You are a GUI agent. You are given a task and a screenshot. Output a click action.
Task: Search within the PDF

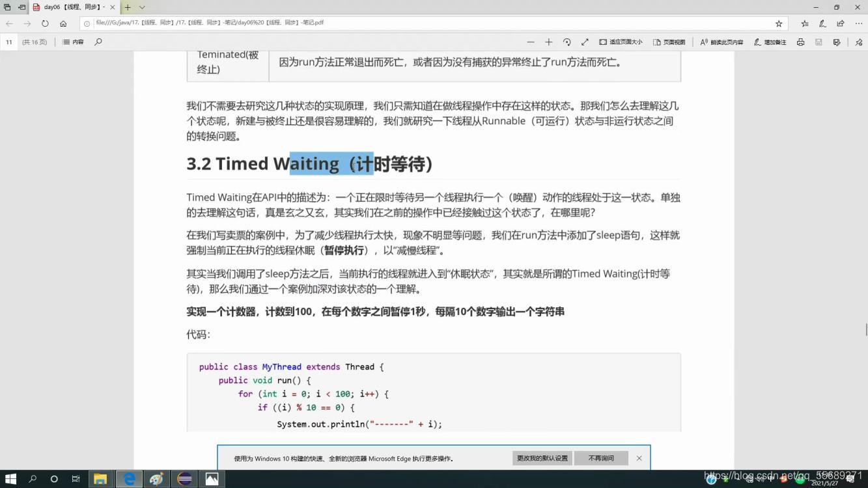point(98,42)
